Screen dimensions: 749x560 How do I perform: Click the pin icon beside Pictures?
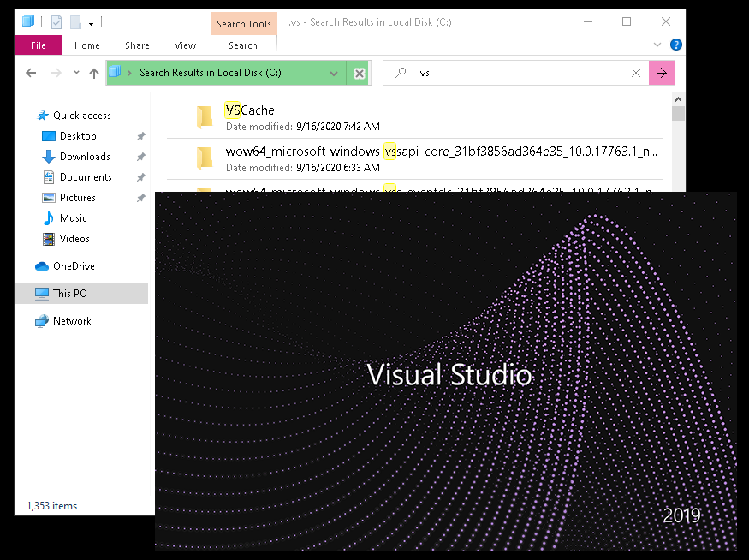pos(141,199)
